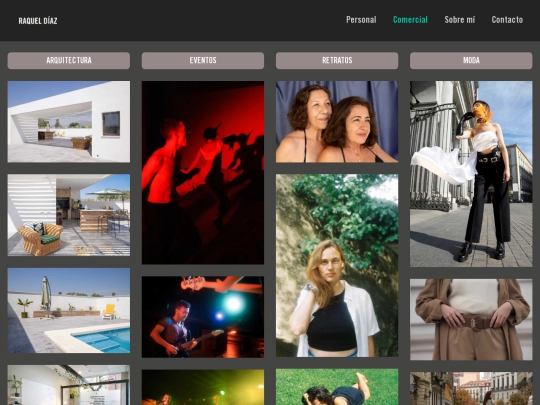Open the RAQUEL DÍAZ site logo
Screen dimensions: 540x405
(38, 21)
